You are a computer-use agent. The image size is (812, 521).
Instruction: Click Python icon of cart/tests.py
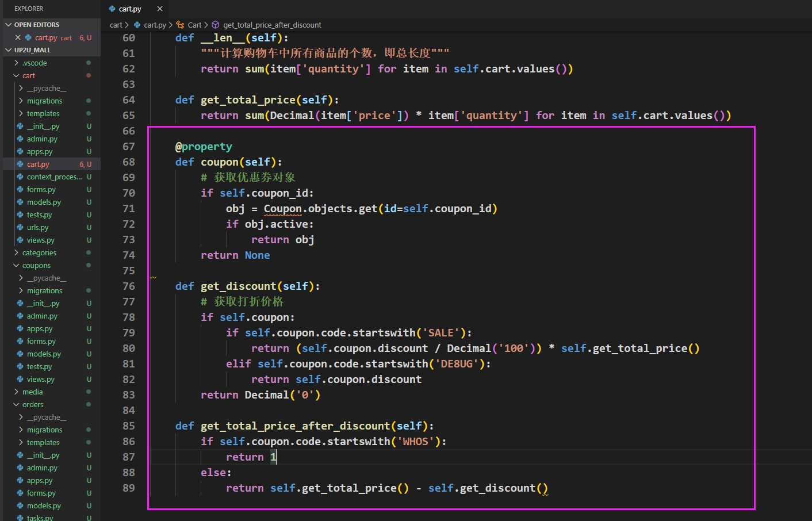point(21,214)
